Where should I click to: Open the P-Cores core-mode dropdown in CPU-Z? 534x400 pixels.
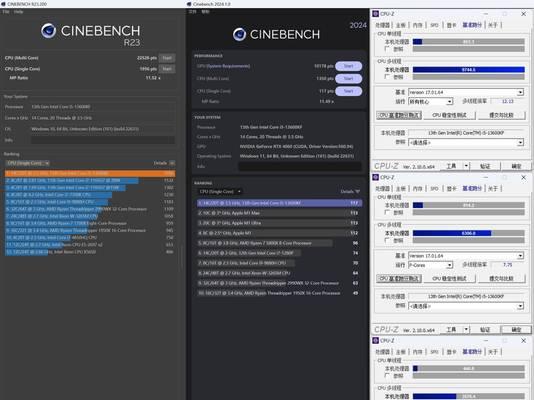[x=430, y=265]
